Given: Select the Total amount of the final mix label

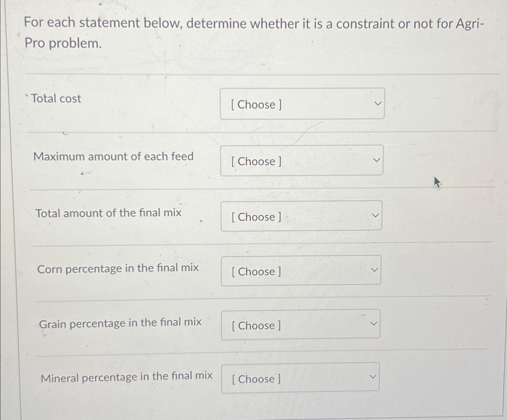Looking at the screenshot, I should click(109, 213).
